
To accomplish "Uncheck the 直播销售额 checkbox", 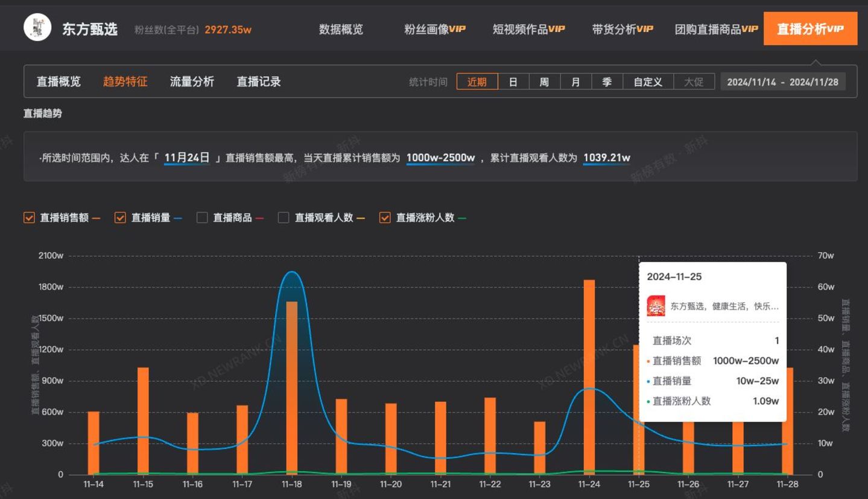I will click(x=29, y=218).
